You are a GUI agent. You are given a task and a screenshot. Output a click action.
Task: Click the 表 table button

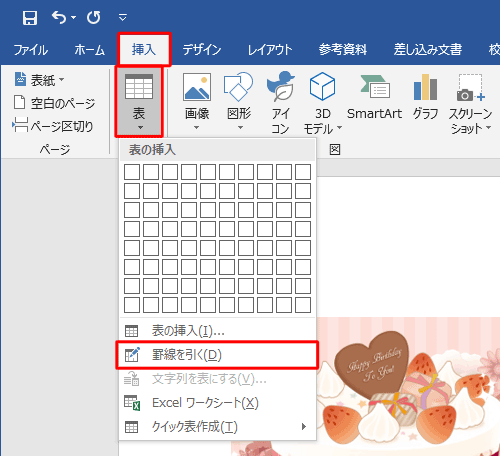(x=139, y=102)
